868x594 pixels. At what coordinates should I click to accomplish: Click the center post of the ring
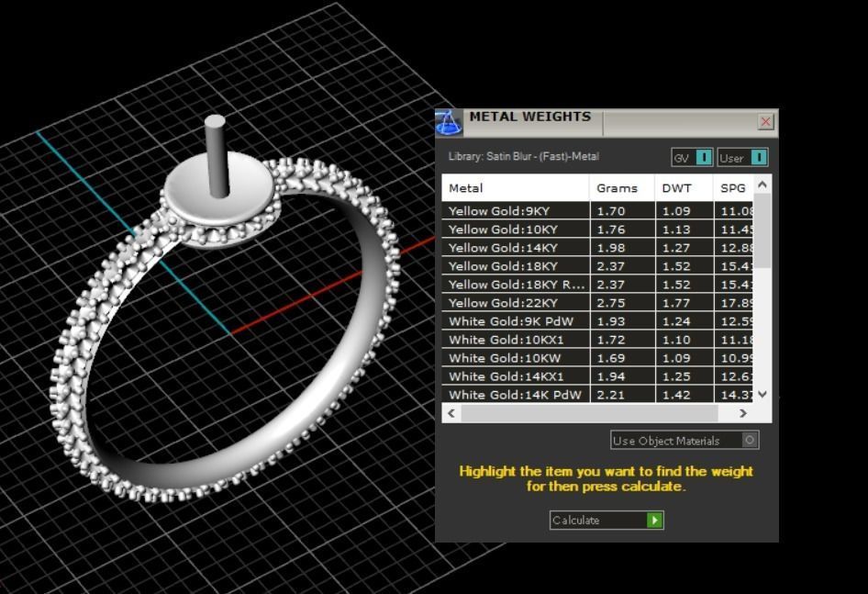click(217, 156)
